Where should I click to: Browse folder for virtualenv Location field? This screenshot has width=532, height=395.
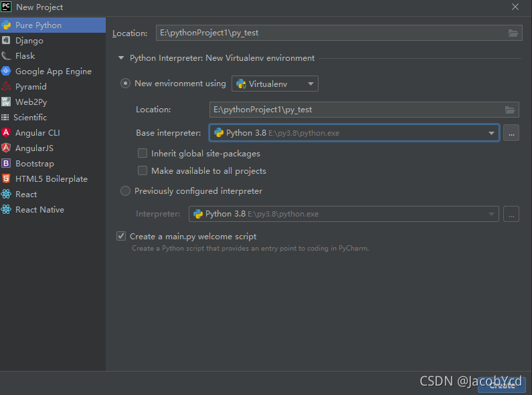point(510,110)
